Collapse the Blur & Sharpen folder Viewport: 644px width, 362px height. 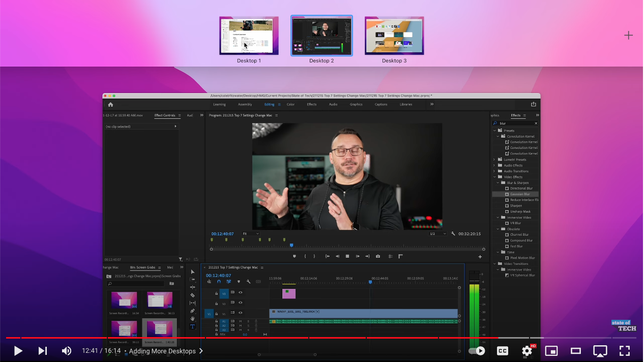pyautogui.click(x=498, y=183)
